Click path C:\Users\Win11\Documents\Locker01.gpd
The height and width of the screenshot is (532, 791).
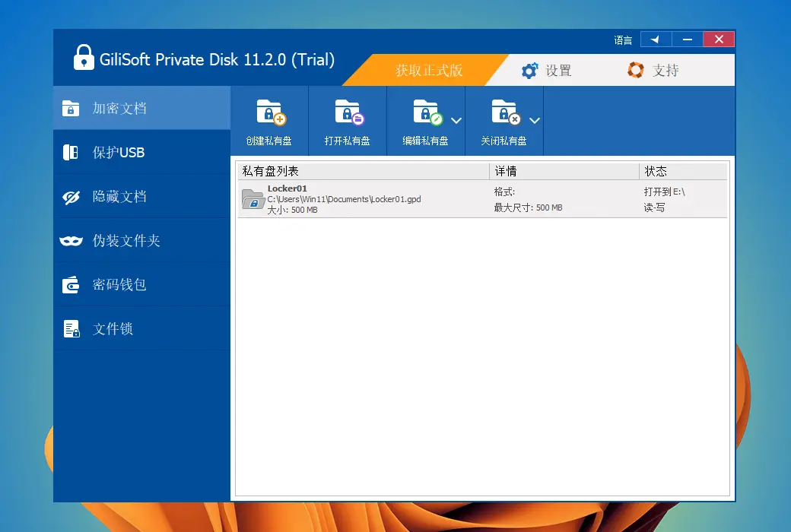344,199
